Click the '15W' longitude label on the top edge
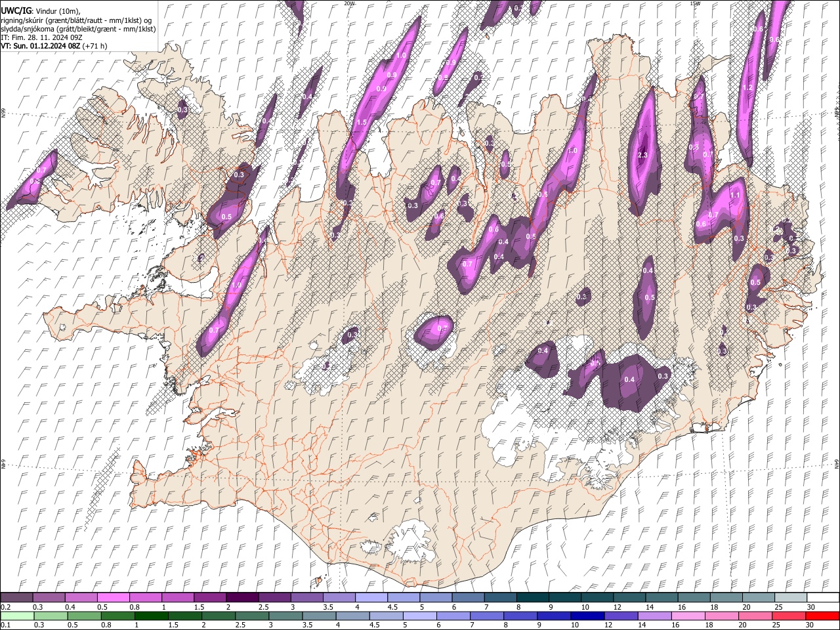 (x=694, y=3)
